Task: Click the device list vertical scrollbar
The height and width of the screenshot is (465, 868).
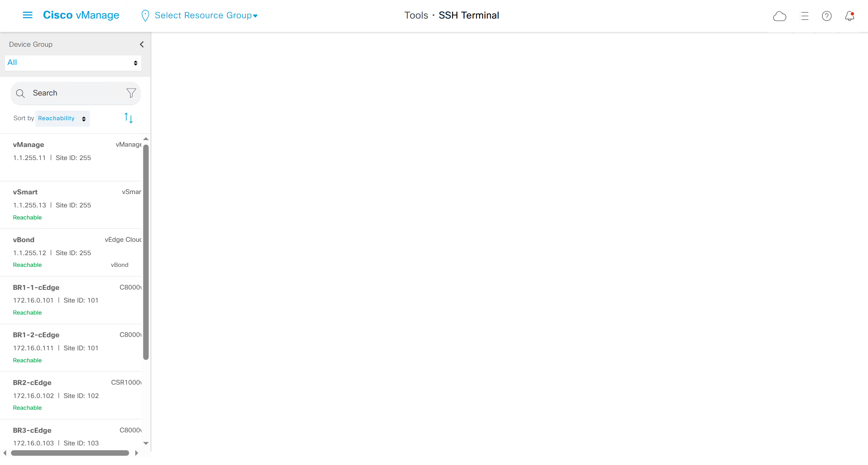Action: [x=146, y=252]
